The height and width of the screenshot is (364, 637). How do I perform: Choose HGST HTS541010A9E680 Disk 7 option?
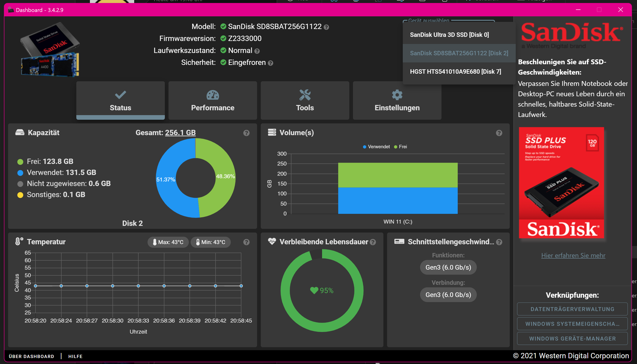coord(455,72)
